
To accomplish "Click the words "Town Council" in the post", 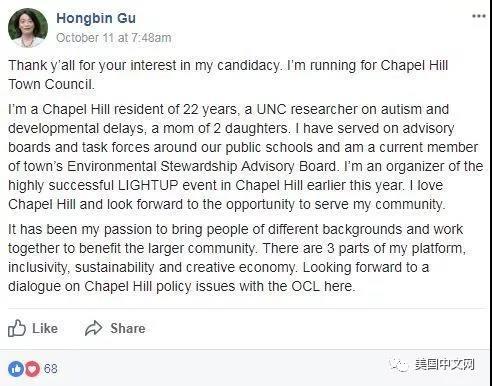I will 51,84.
